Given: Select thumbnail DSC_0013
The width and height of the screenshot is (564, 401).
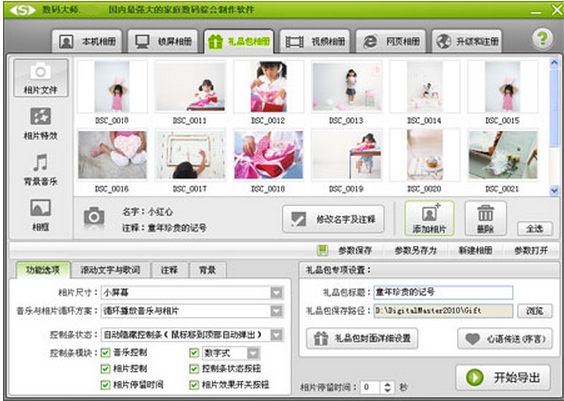Looking at the screenshot, I should point(346,87).
